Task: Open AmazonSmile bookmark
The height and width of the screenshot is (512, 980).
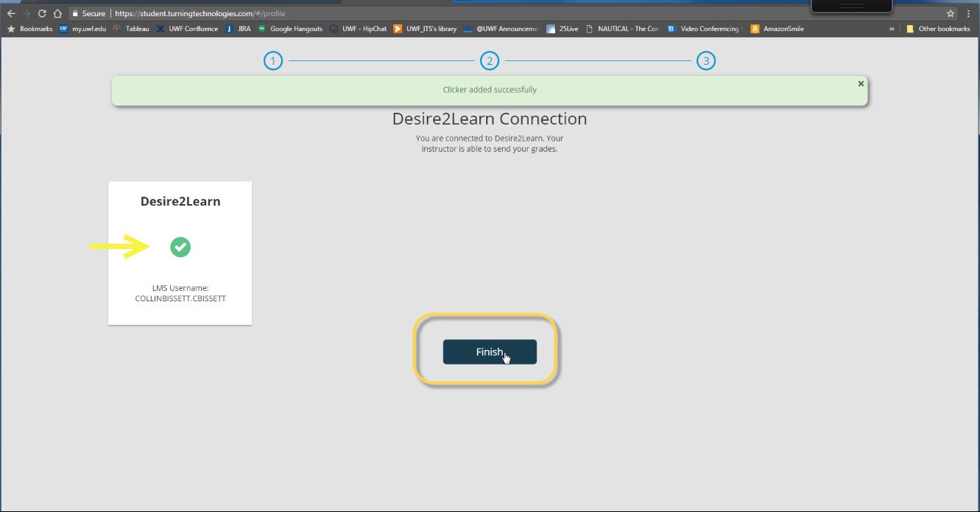Action: tap(777, 29)
